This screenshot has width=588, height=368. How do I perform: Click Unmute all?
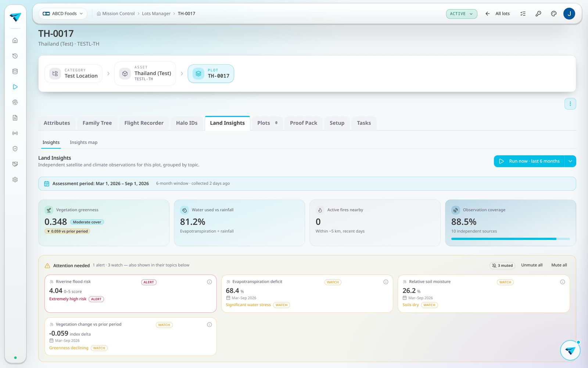(532, 265)
